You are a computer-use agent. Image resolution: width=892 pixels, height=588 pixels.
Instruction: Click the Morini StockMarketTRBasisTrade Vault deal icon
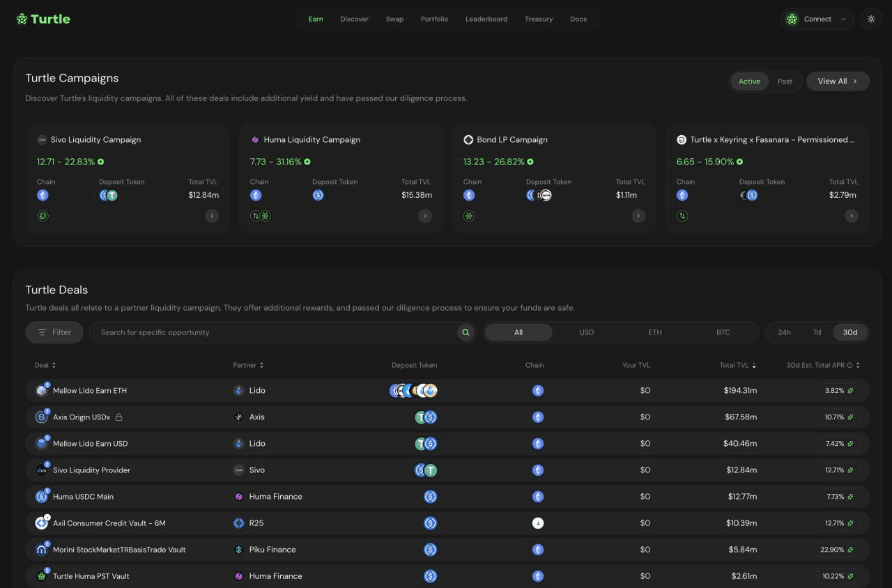(x=42, y=550)
